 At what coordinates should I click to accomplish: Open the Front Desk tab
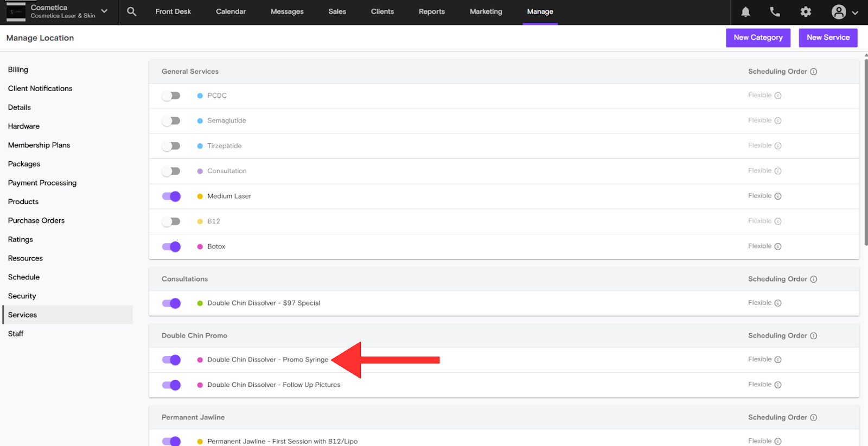click(173, 11)
